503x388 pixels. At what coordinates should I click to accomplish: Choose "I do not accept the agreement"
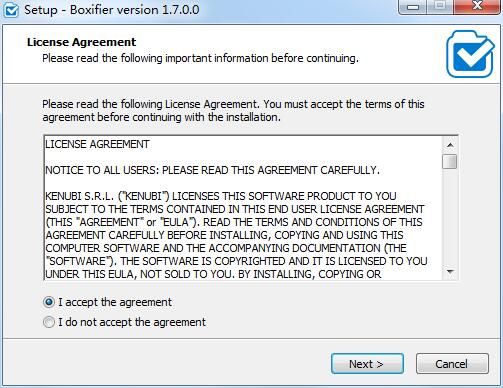[x=49, y=322]
